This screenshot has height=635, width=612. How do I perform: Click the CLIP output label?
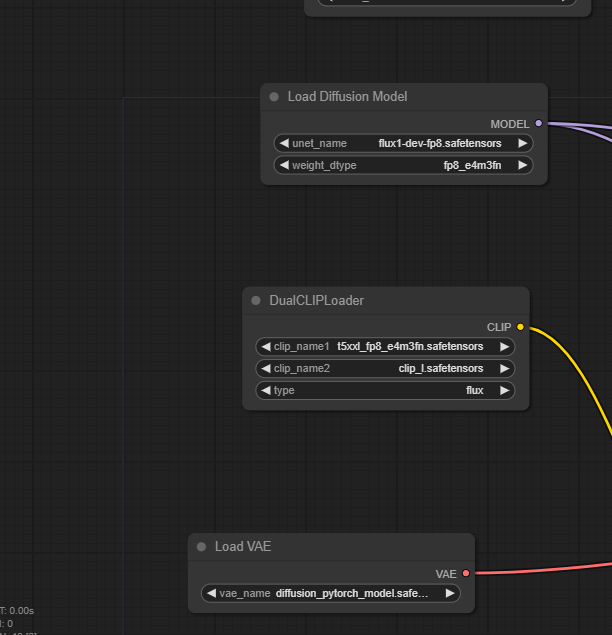(499, 327)
